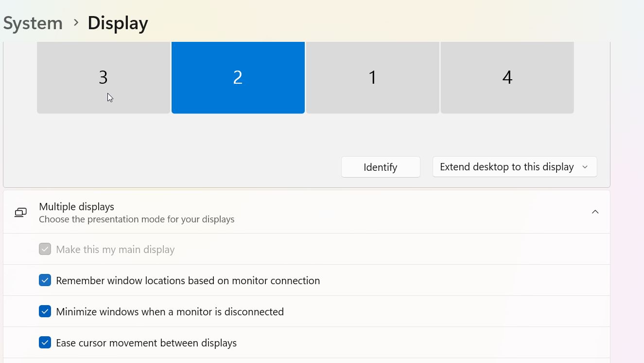The height and width of the screenshot is (363, 644).
Task: Click the Make this my main display checkbox
Action: [x=45, y=249]
